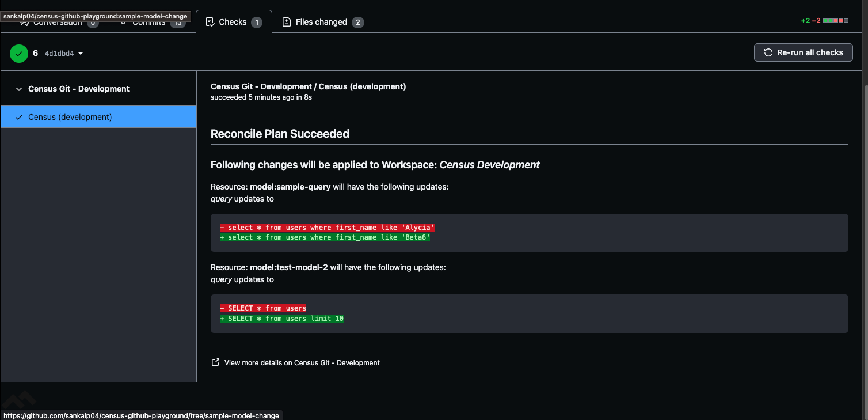Click the Files changed diff file icon

286,22
